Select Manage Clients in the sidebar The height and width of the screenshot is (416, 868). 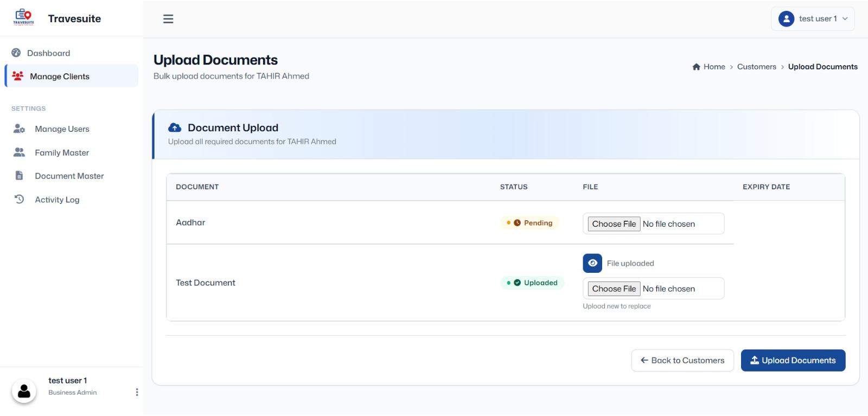point(72,76)
